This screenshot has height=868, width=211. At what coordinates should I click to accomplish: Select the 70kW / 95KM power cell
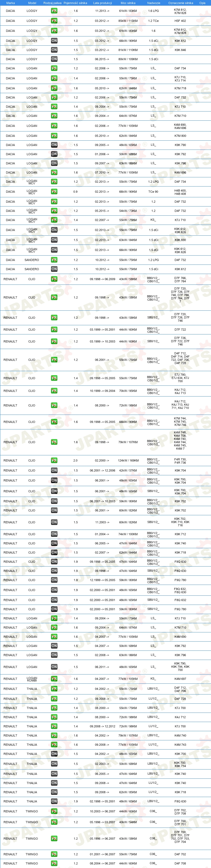tap(128, 391)
